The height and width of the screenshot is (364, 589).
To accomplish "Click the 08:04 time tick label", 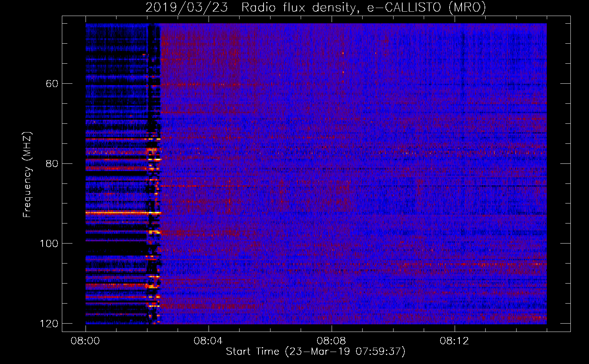I will [208, 341].
